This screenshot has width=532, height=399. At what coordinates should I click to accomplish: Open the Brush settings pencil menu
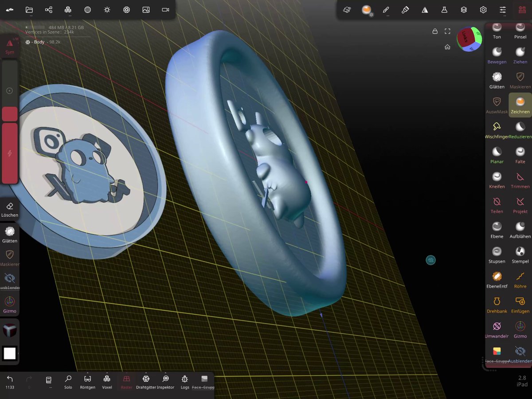pyautogui.click(x=386, y=10)
